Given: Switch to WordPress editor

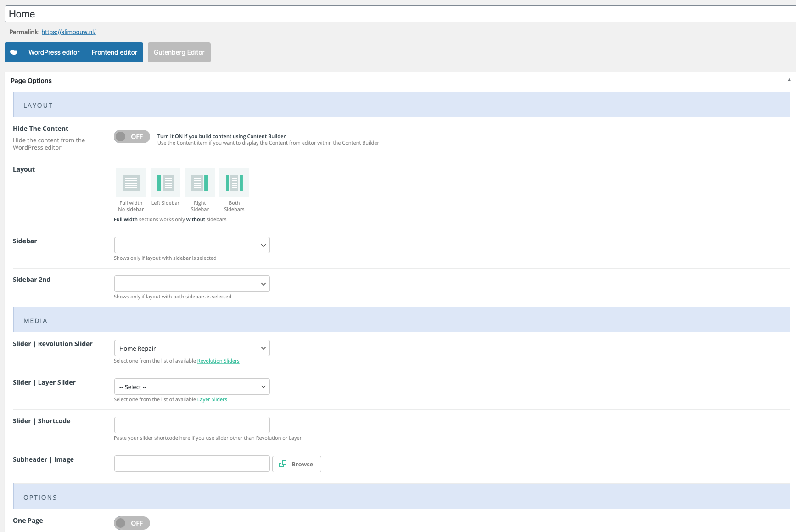Looking at the screenshot, I should 54,52.
